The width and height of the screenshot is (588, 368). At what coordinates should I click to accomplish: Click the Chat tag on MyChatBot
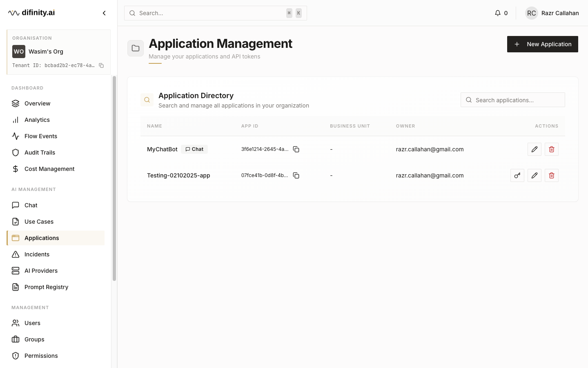(194, 149)
